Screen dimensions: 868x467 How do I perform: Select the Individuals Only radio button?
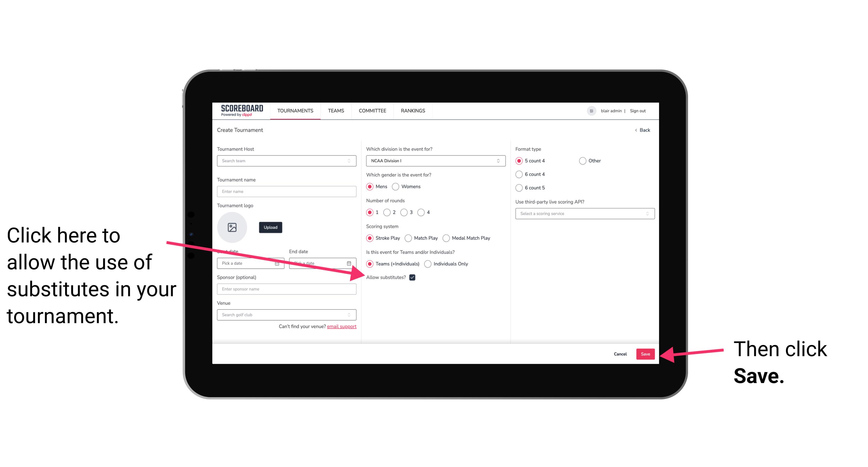428,264
